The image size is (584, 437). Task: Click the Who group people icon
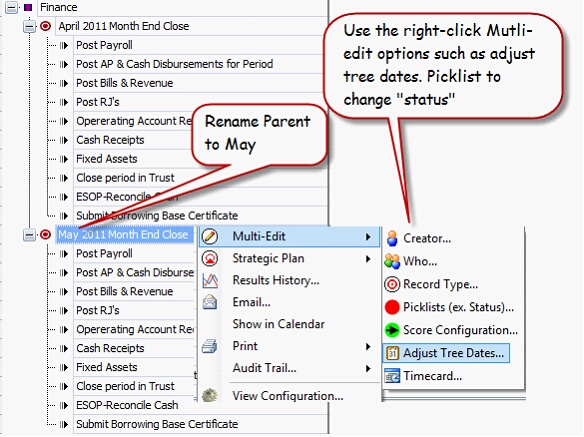pyautogui.click(x=392, y=261)
